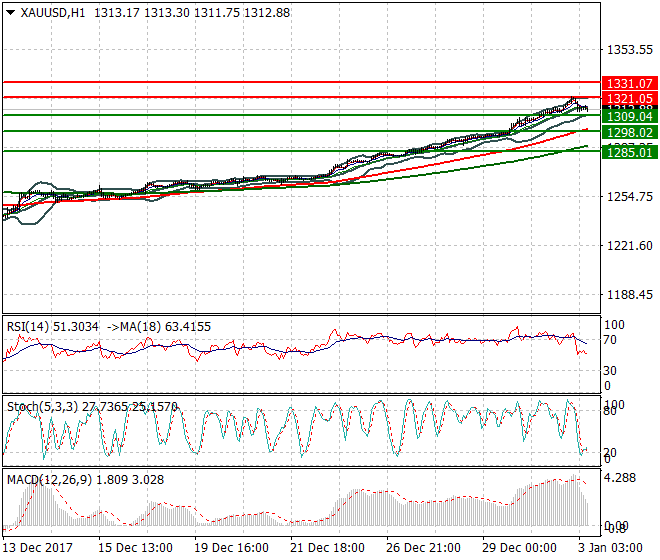This screenshot has height=560, width=660.
Task: Open the chart menu triangle beside XAUUSD,H1
Action: [x=11, y=13]
